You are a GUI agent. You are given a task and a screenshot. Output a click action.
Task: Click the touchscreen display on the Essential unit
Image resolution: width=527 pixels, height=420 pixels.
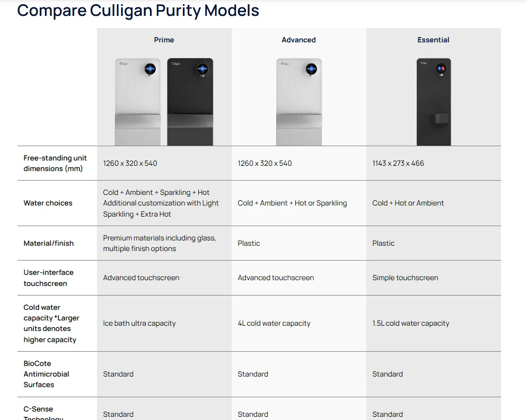[x=441, y=68]
